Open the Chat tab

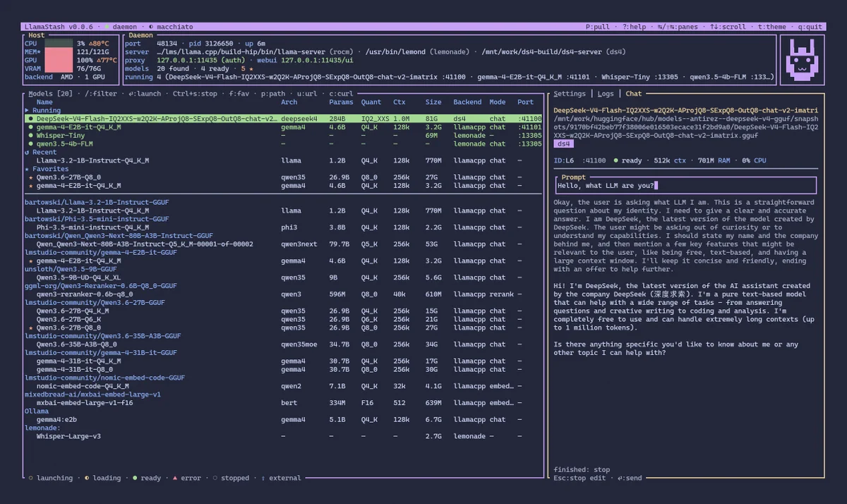(x=634, y=93)
